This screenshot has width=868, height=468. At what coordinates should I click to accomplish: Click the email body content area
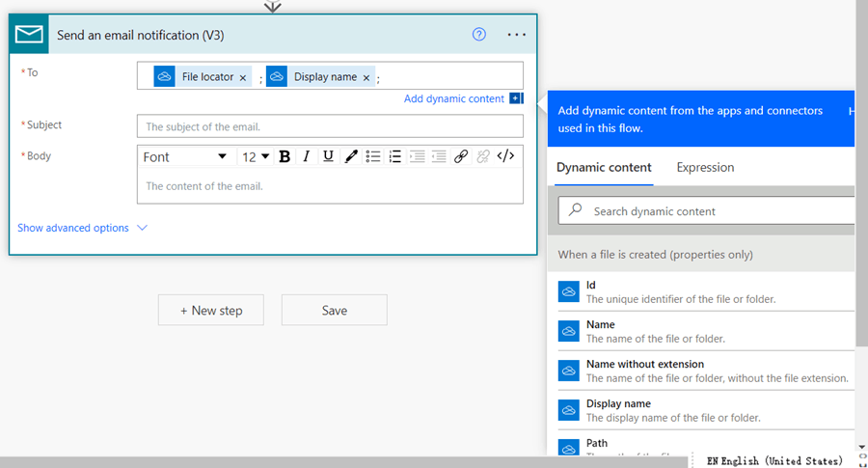[x=330, y=186]
